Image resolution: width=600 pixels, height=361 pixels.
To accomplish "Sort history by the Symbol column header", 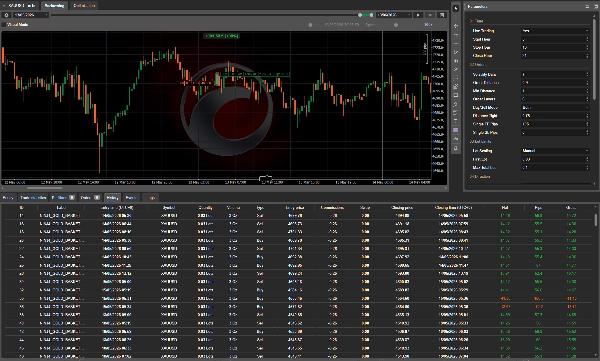I will pos(169,207).
